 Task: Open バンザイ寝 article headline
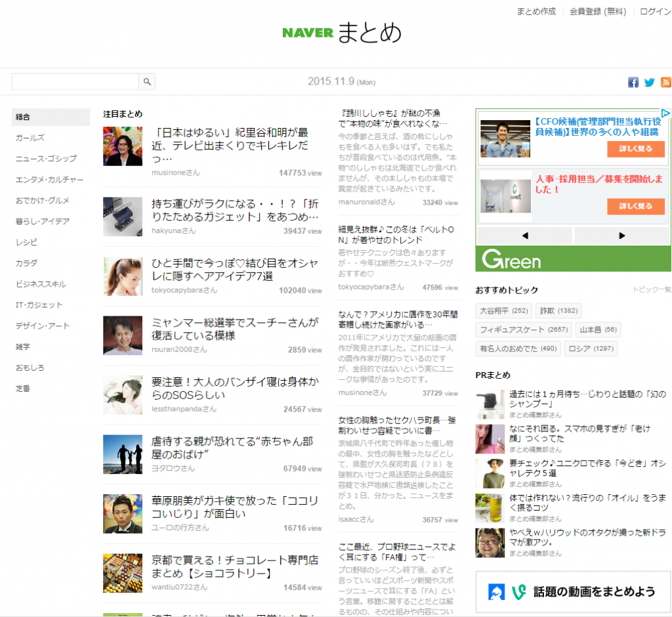click(236, 388)
